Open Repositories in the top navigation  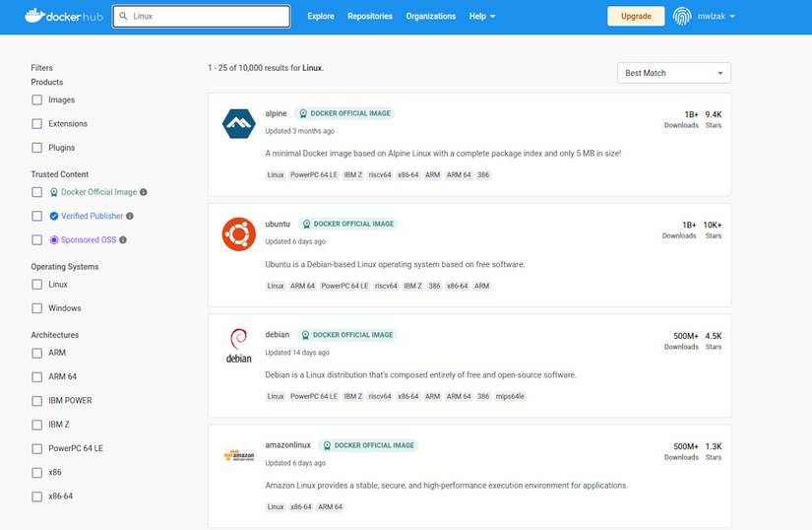tap(370, 16)
